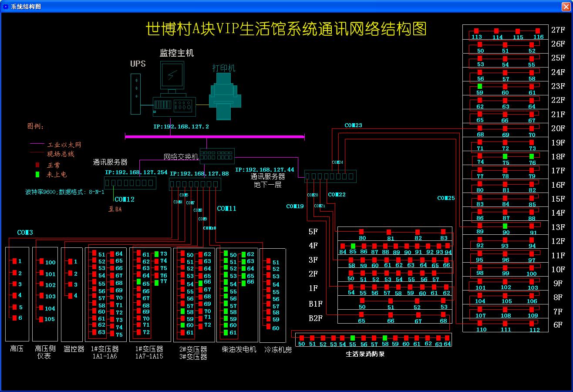Viewport: 573px width, 392px height.
Task: Click green node 77 in 1A7-1A15 transformer panel
Action: 156,281
